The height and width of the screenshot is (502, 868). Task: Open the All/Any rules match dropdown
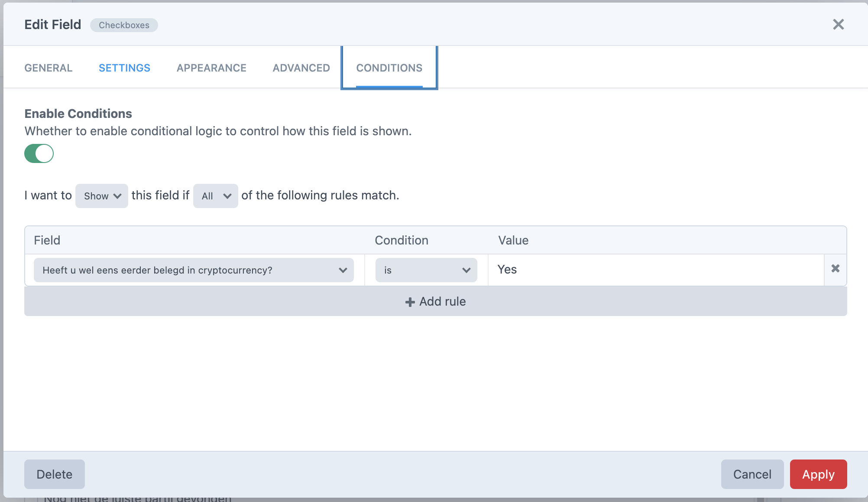(x=215, y=196)
